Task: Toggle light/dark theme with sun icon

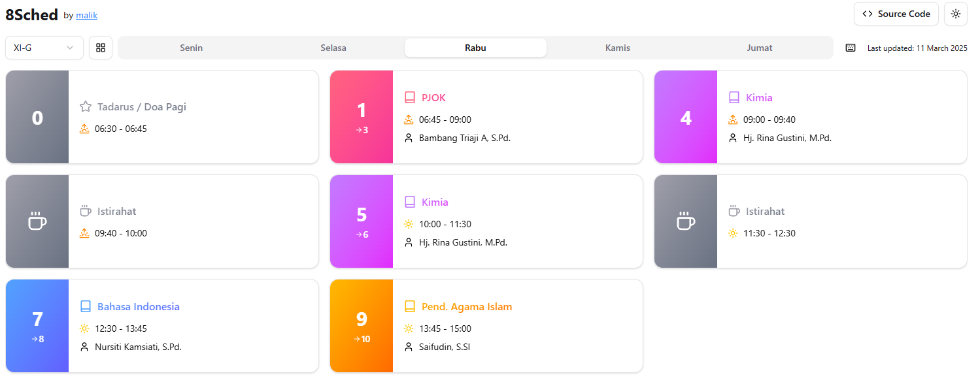Action: [x=955, y=13]
